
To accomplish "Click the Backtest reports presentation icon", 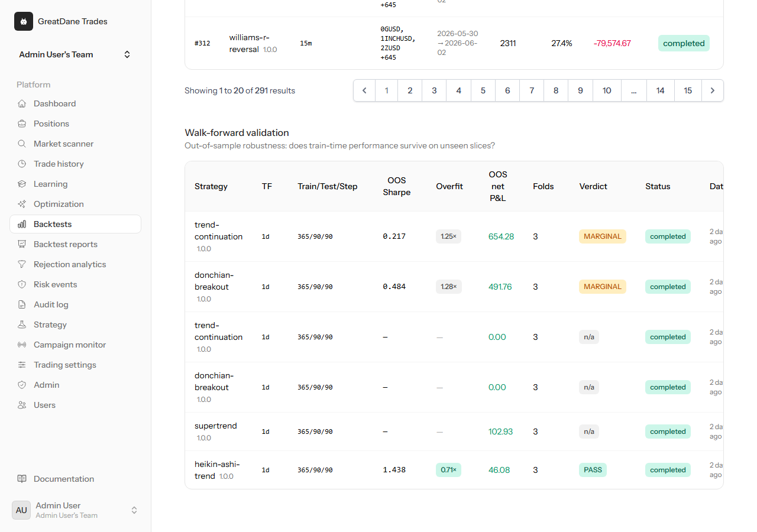I will pyautogui.click(x=22, y=244).
